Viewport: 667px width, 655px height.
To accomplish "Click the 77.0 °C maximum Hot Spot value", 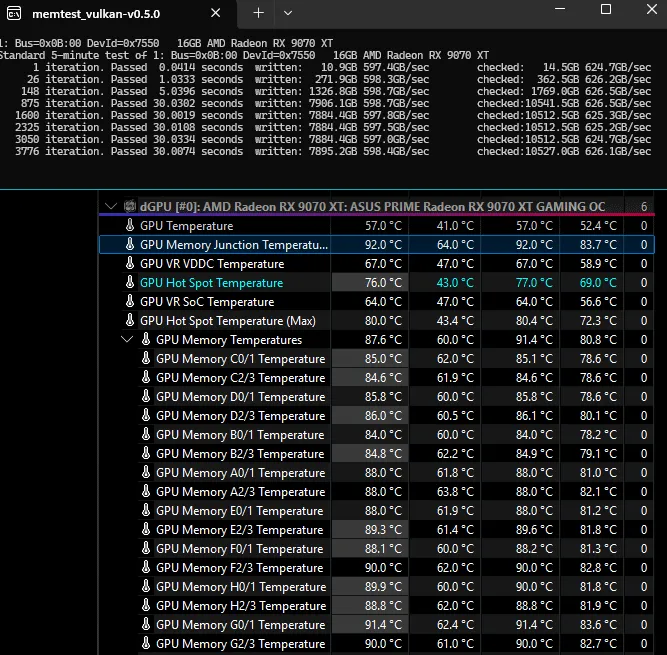I will (534, 283).
